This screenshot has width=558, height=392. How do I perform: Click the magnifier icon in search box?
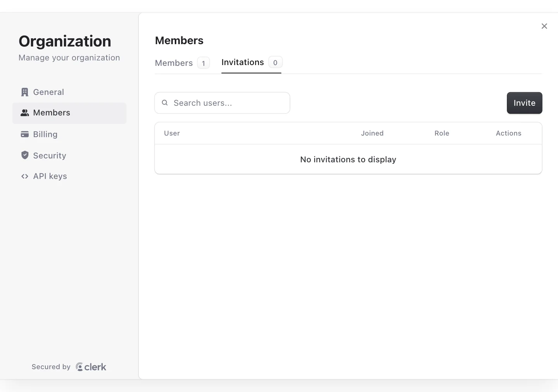click(x=165, y=103)
